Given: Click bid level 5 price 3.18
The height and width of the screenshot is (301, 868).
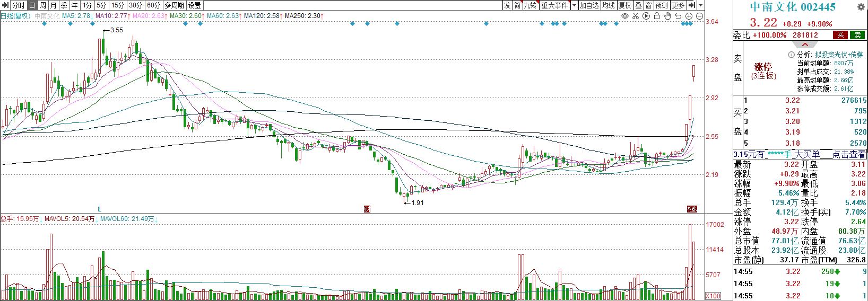Looking at the screenshot, I should click(x=792, y=143).
